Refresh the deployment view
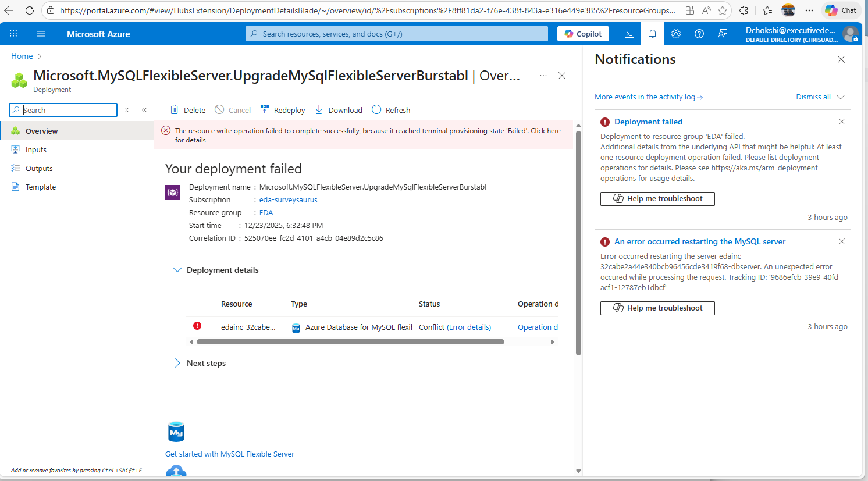 (391, 110)
